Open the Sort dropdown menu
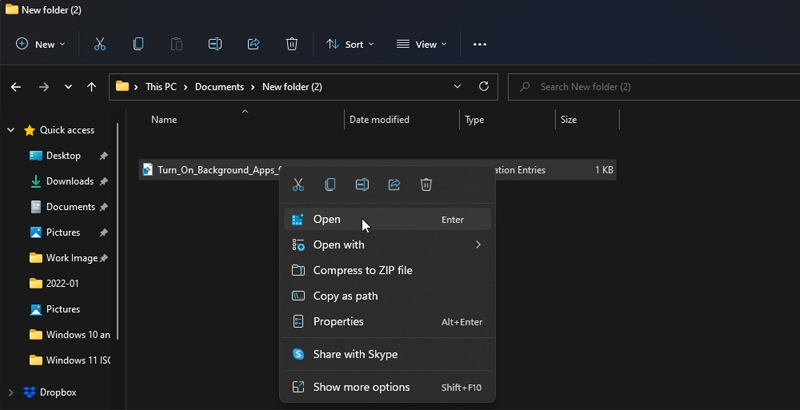The image size is (800, 410). [x=350, y=44]
